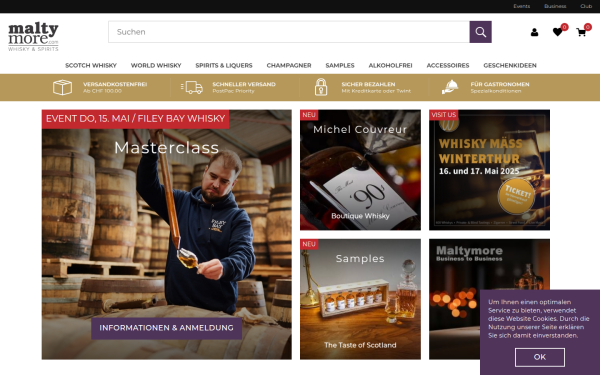Open the Samples Taste of Scotland tile
Image resolution: width=600 pixels, height=375 pixels.
pyautogui.click(x=360, y=299)
